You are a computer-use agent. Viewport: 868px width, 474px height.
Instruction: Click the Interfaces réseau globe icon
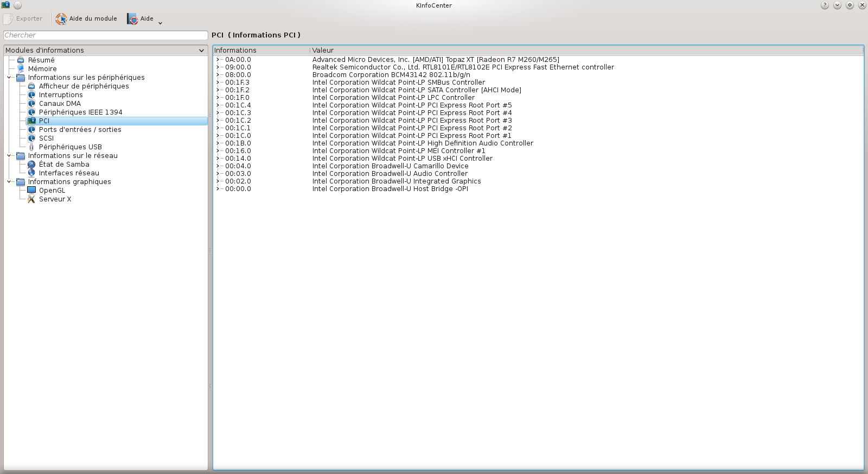(x=31, y=173)
